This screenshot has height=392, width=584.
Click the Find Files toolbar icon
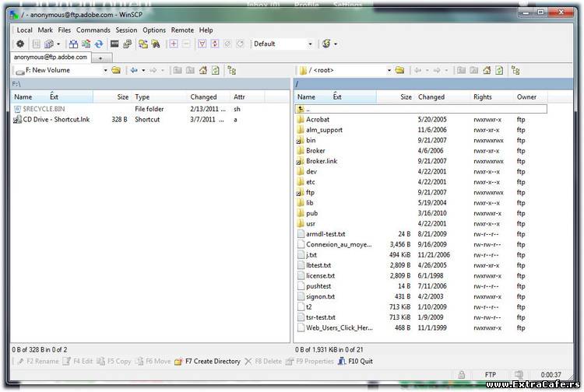(156, 44)
